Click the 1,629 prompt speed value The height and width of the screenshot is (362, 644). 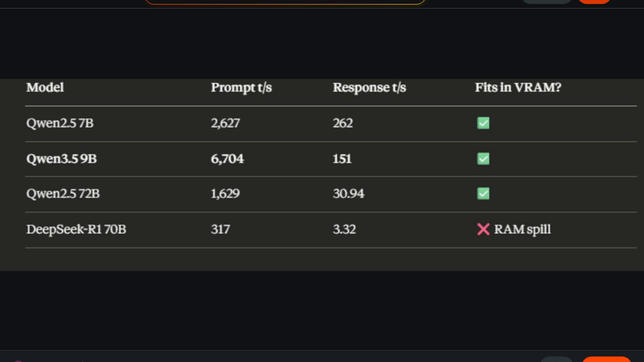pos(225,193)
